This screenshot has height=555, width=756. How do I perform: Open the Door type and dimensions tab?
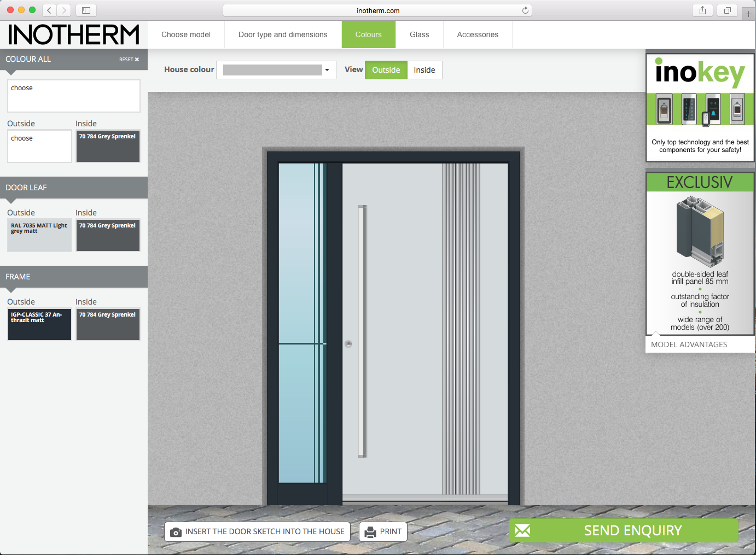tap(283, 34)
